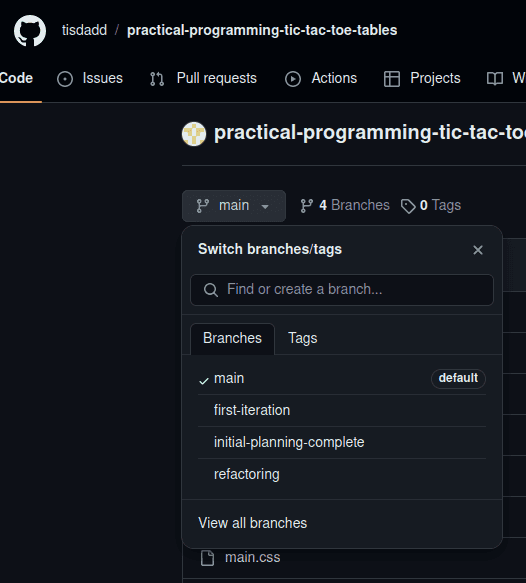
Task: Select the main branch entry
Action: click(342, 379)
